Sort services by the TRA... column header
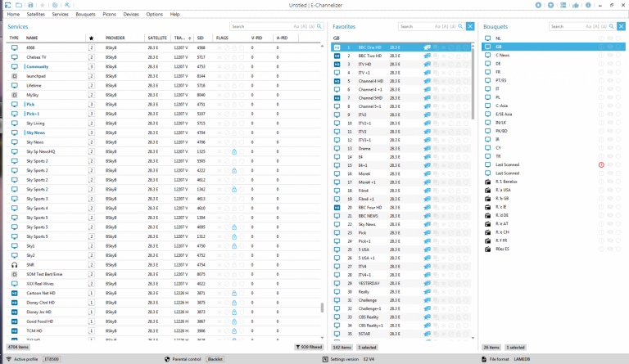The width and height of the screenshot is (629, 364). [x=180, y=38]
